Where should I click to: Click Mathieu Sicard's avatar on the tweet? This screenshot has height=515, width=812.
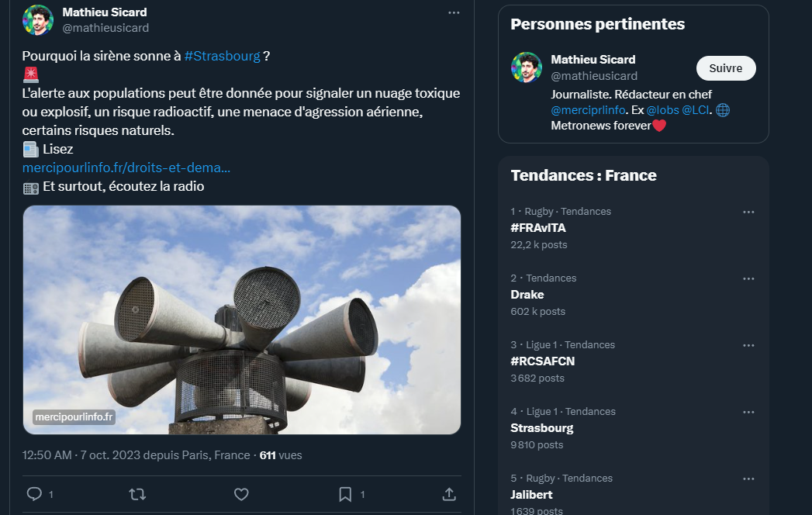tap(37, 20)
